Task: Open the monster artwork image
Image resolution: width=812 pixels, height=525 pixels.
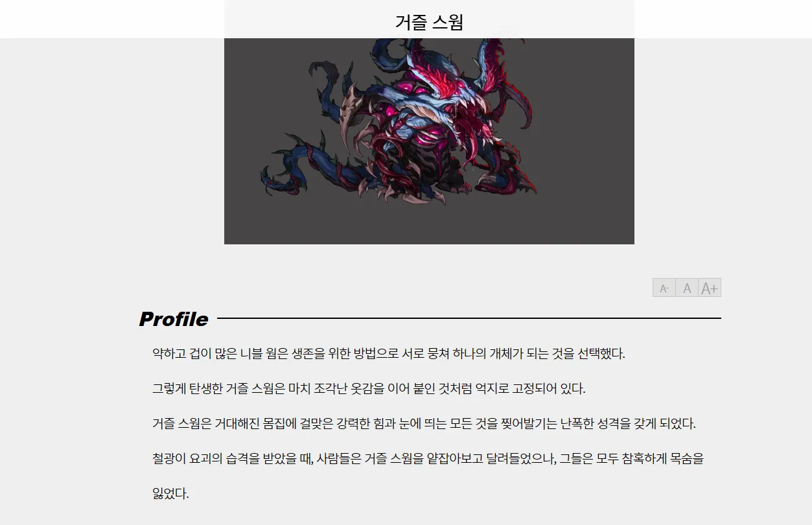Action: click(x=429, y=141)
